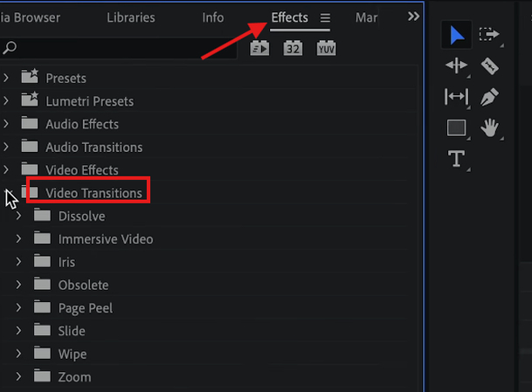Select the Track Select Forward tool

(x=489, y=35)
